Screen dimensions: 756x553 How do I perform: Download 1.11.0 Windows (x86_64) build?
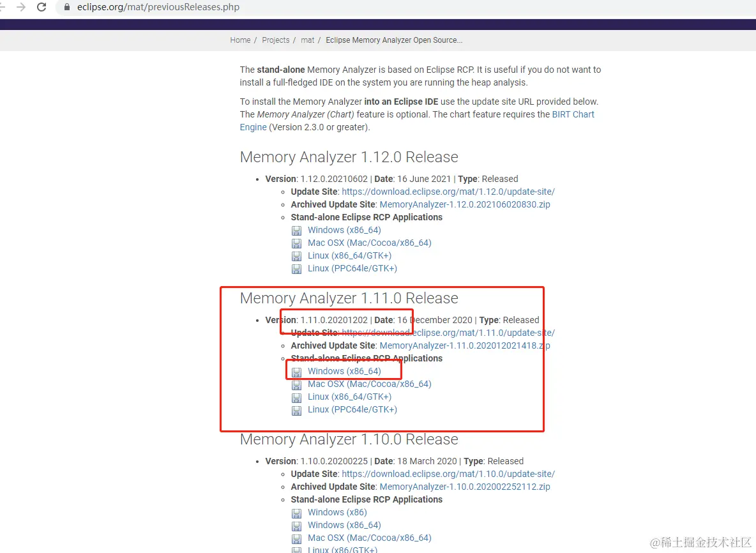[x=344, y=371]
